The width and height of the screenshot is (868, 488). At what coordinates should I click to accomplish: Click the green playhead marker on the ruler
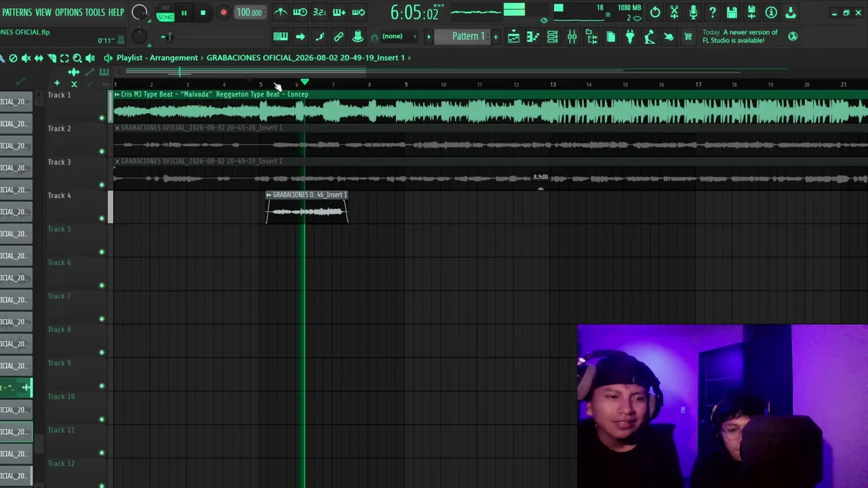click(304, 82)
